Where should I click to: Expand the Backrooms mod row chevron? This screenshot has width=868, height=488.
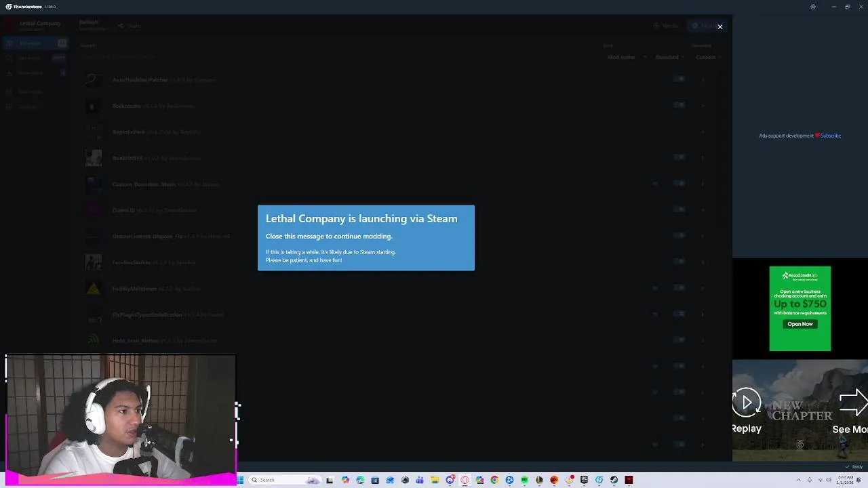(x=703, y=106)
